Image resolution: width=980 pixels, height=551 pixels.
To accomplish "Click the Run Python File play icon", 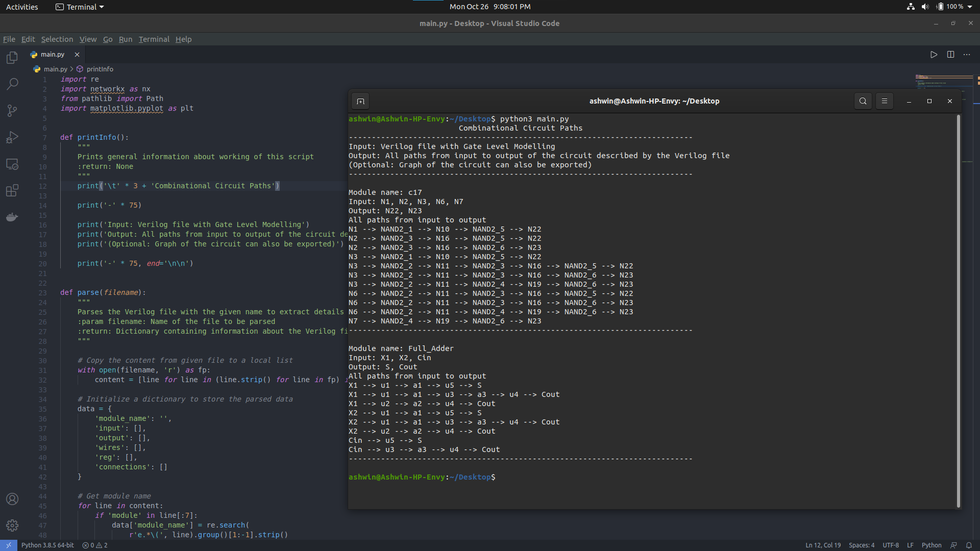I will (934, 55).
